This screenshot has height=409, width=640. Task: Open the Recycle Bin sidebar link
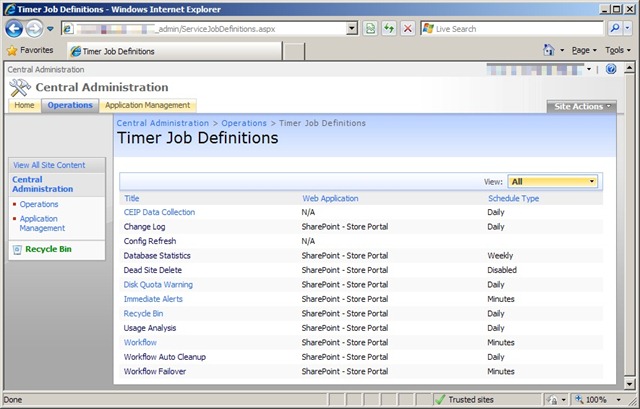48,249
